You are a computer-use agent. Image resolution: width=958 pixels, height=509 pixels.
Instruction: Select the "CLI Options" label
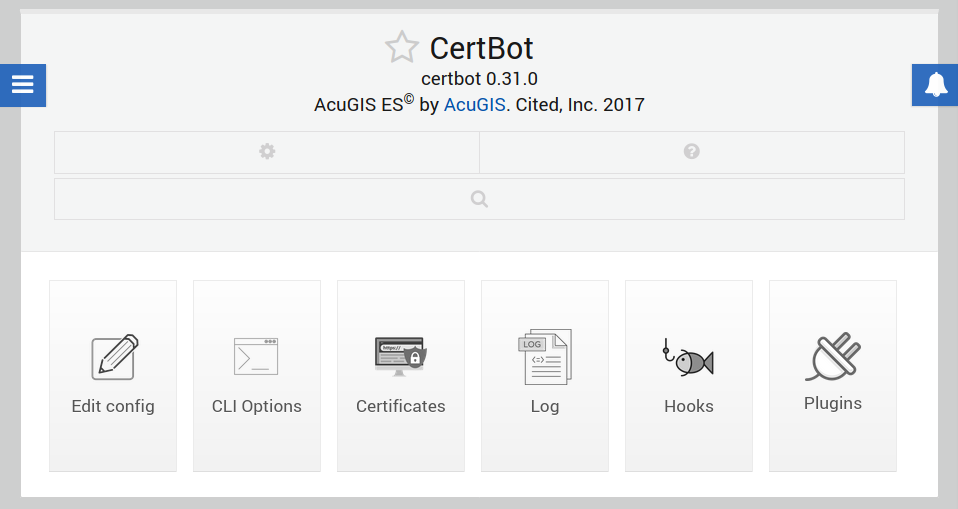257,406
